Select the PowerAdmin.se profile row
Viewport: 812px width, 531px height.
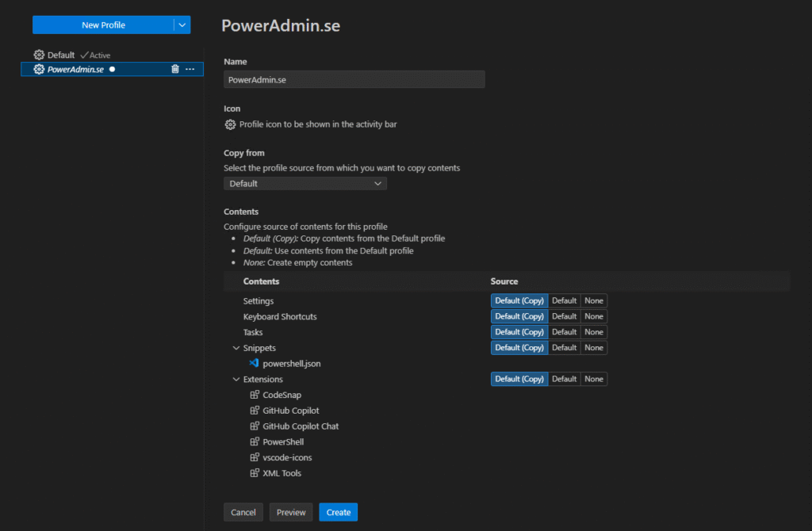coord(112,70)
